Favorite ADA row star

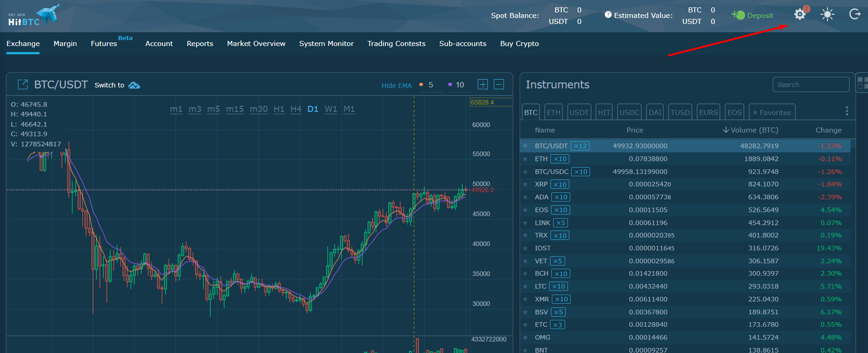tap(525, 197)
